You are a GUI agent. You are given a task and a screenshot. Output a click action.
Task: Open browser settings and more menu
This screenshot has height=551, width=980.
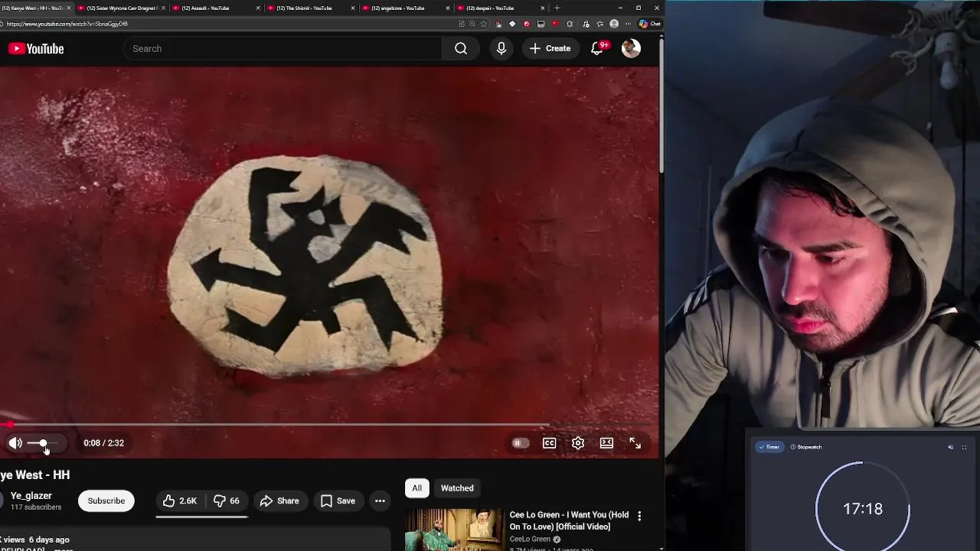point(629,24)
